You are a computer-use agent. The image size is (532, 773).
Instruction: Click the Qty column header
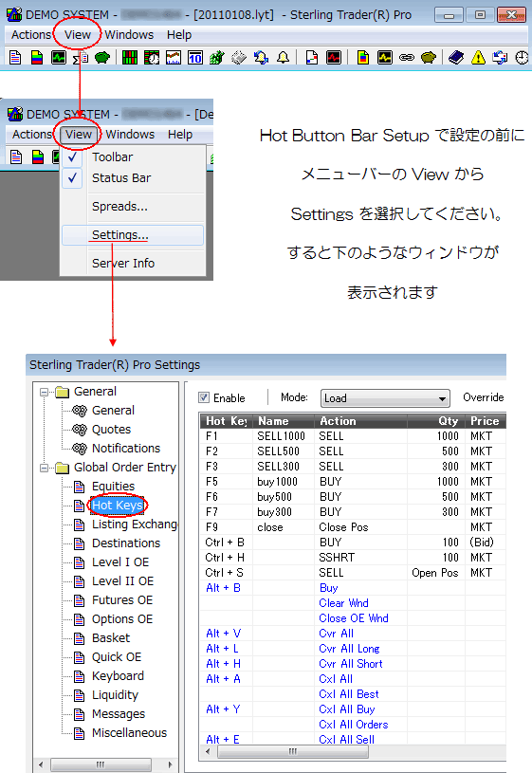point(436,421)
